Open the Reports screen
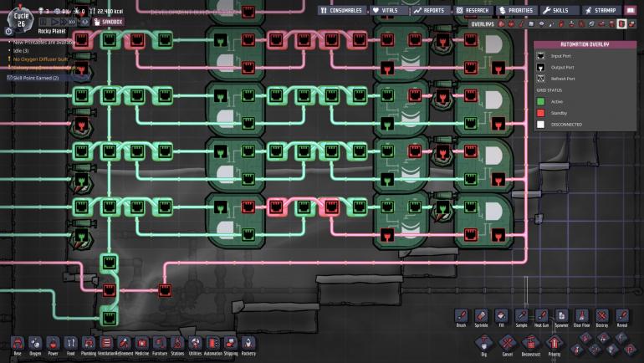The width and height of the screenshot is (644, 363). (x=430, y=10)
